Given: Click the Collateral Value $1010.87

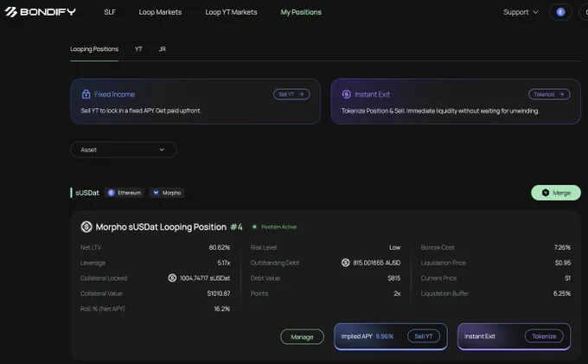Looking at the screenshot, I should click(219, 293).
